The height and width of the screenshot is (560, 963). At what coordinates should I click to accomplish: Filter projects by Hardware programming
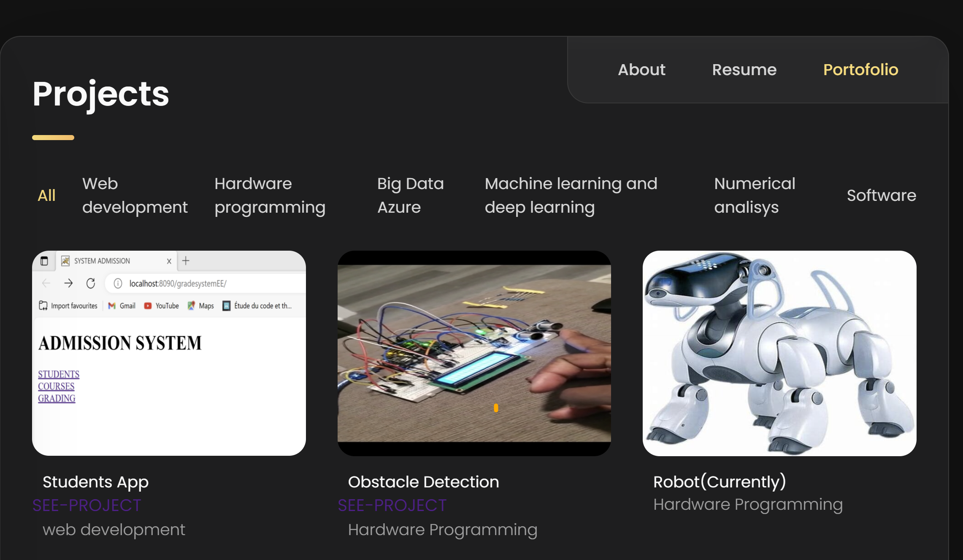270,195
